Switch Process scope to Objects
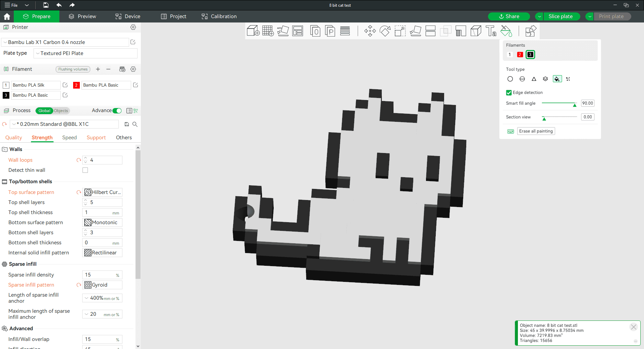This screenshot has height=349, width=644. click(61, 111)
